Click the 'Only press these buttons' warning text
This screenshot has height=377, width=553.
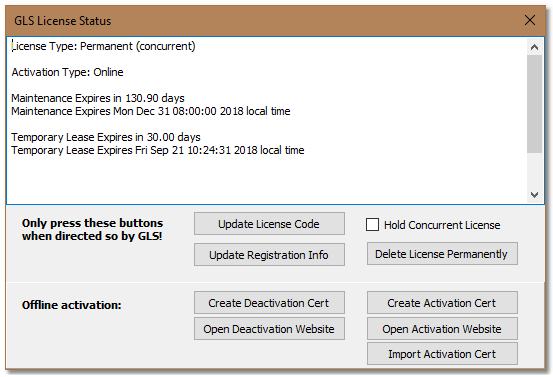click(92, 230)
